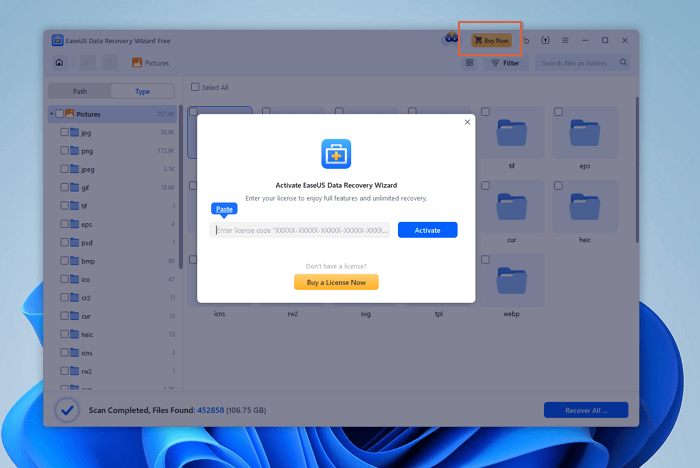
Task: Click the Paste tooltip link
Action: point(224,209)
